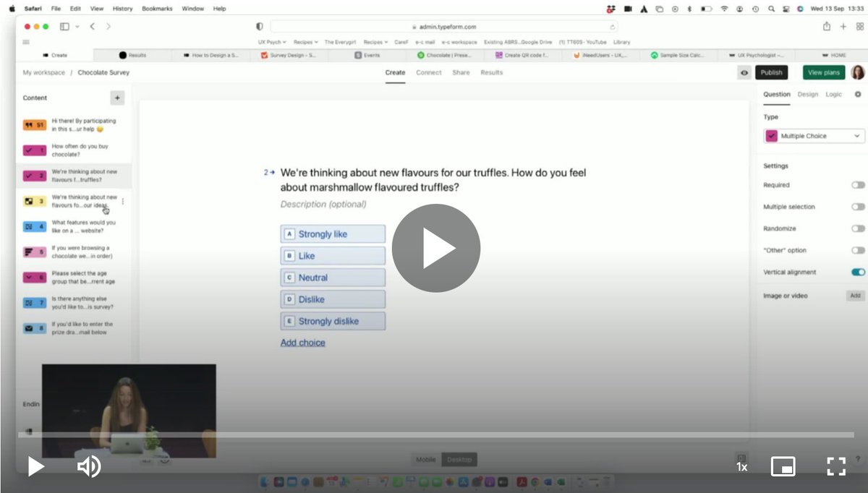Click the View plans button
Image resolution: width=868 pixels, height=493 pixels.
824,72
